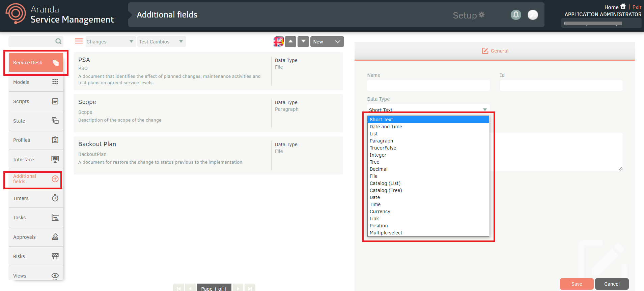
Task: Click the sort ascending arrow button
Action: tap(290, 41)
